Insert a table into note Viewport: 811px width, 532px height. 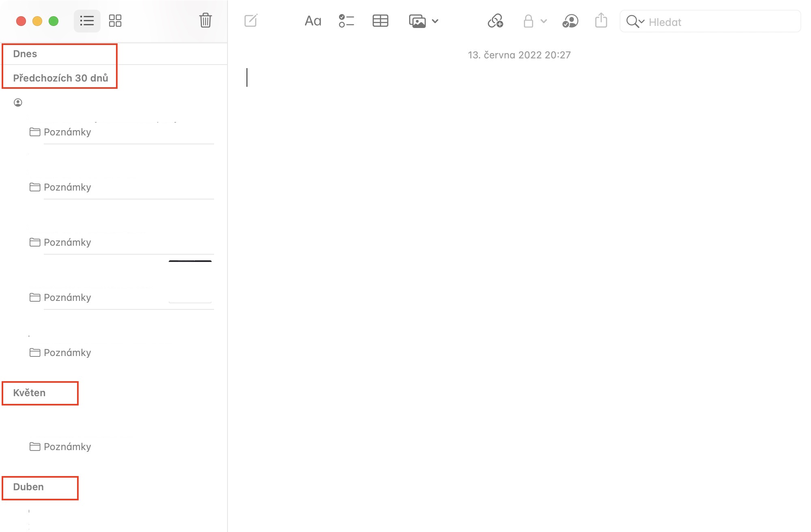coord(380,21)
